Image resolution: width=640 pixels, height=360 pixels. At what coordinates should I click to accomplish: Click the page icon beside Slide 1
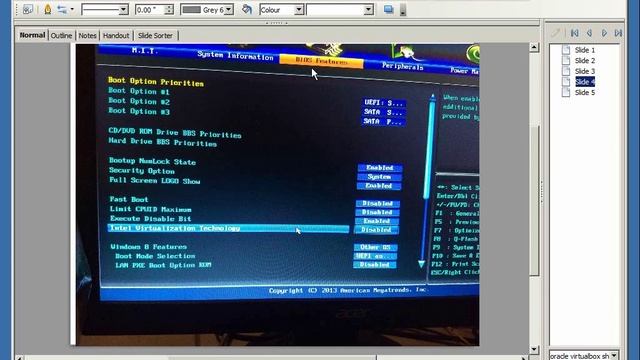[566, 50]
